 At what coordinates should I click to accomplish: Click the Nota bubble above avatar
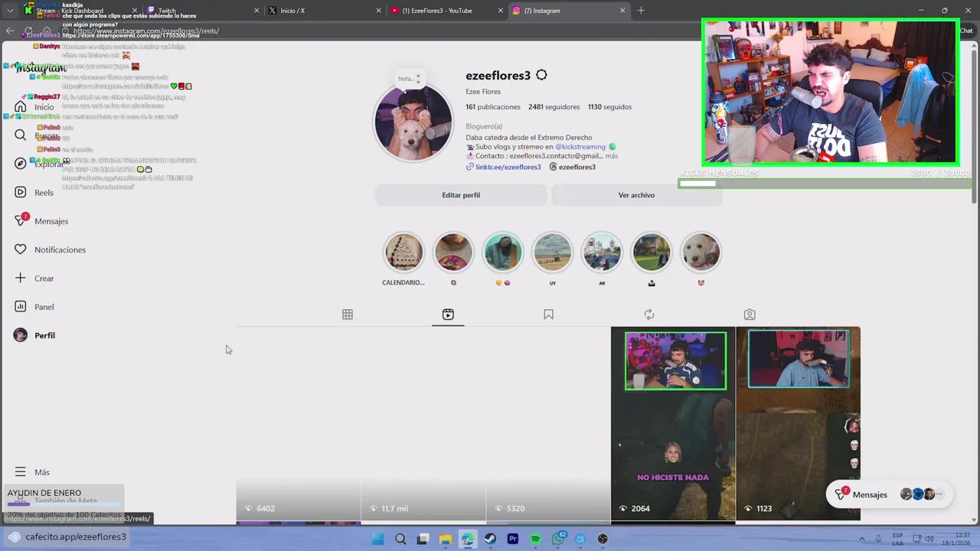[409, 79]
